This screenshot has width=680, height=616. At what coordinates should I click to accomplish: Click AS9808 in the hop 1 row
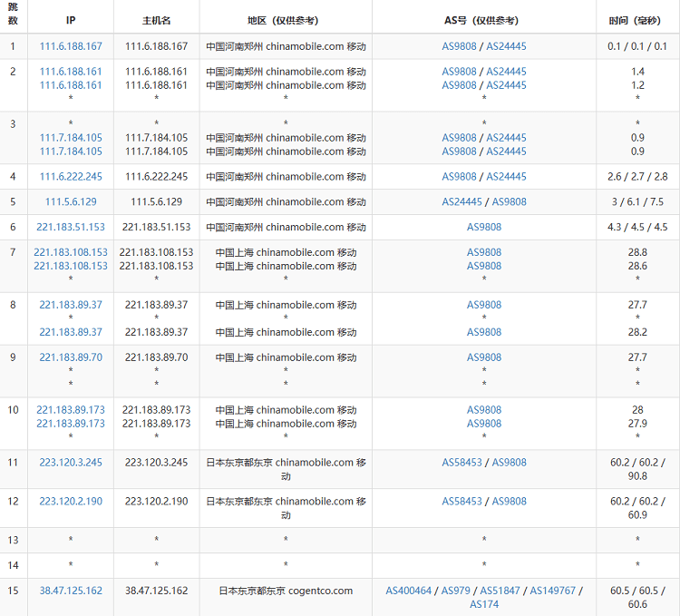click(x=459, y=46)
